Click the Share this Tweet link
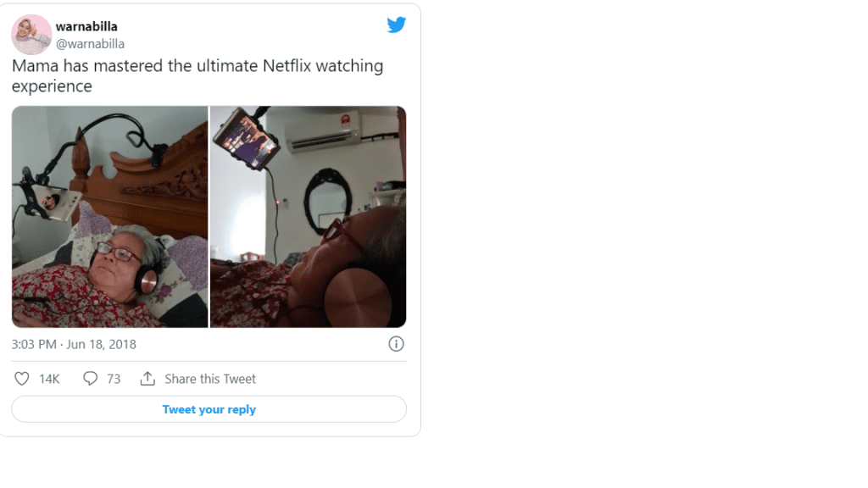Image resolution: width=868 pixels, height=488 pixels. coord(210,379)
